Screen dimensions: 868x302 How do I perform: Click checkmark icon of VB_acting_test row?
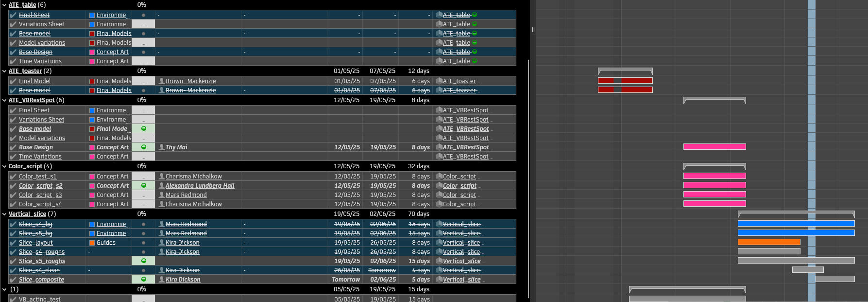13,299
